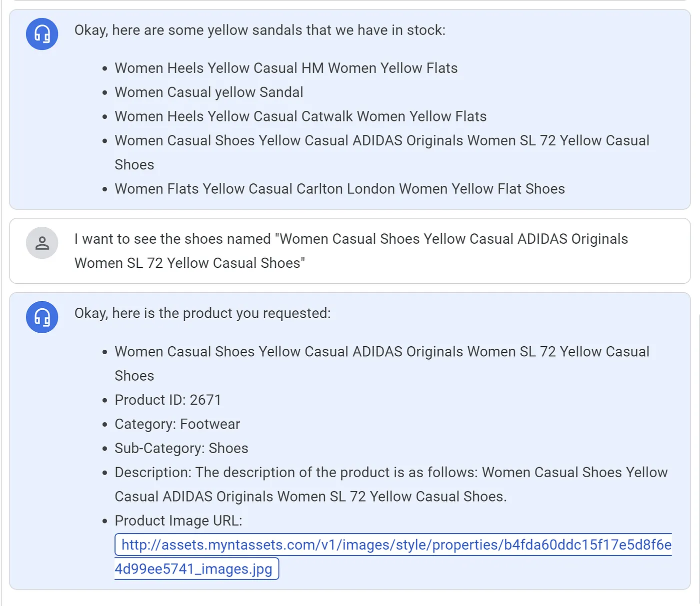Click the bullet point beside Product ID entry
The height and width of the screenshot is (606, 700).
104,400
